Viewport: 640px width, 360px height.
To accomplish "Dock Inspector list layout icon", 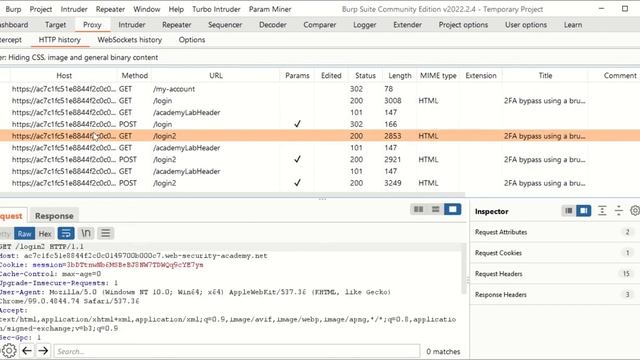I will [x=568, y=211].
